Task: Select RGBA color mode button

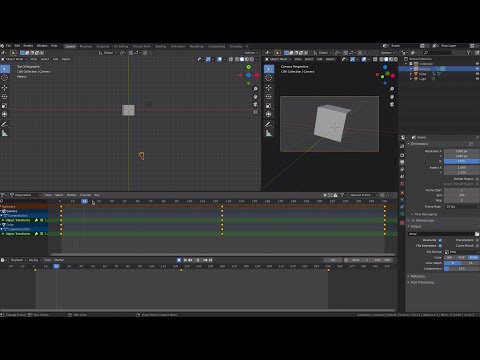Action: (473, 258)
